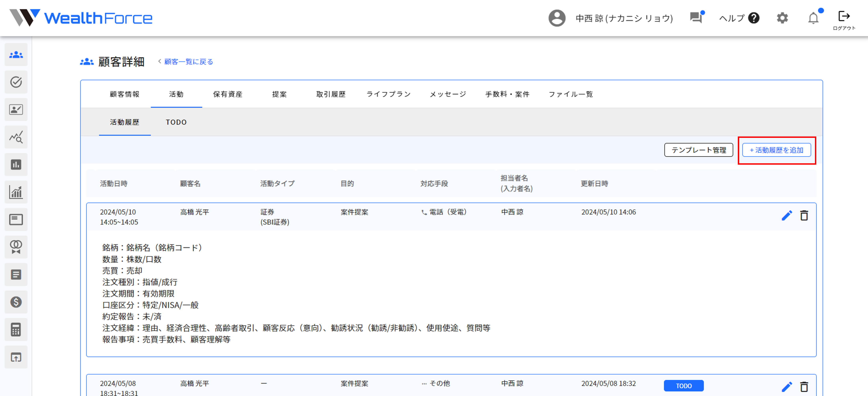The width and height of the screenshot is (868, 396).
Task: Click the テンプレート管理 button
Action: click(699, 150)
